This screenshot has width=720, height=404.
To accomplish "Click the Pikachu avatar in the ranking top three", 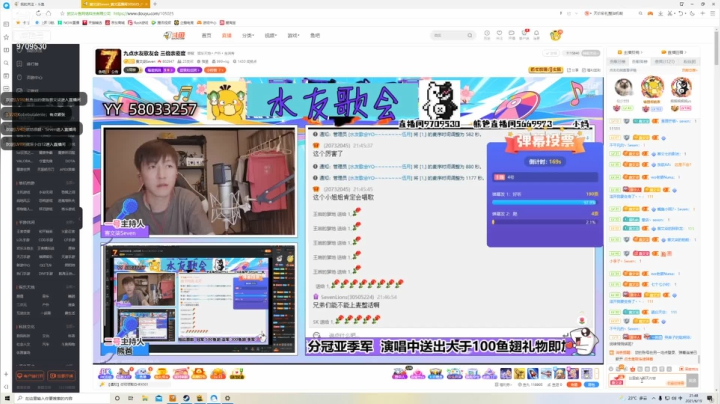I will (652, 86).
